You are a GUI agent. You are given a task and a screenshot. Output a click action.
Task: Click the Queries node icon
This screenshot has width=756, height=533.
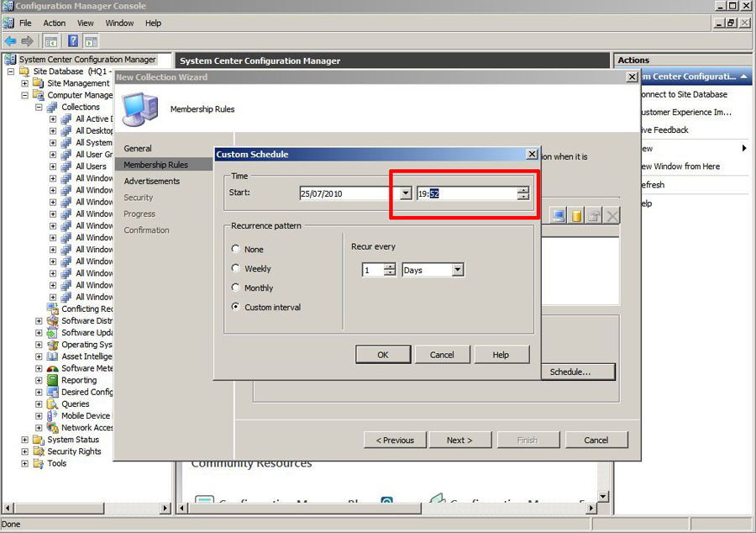[53, 404]
